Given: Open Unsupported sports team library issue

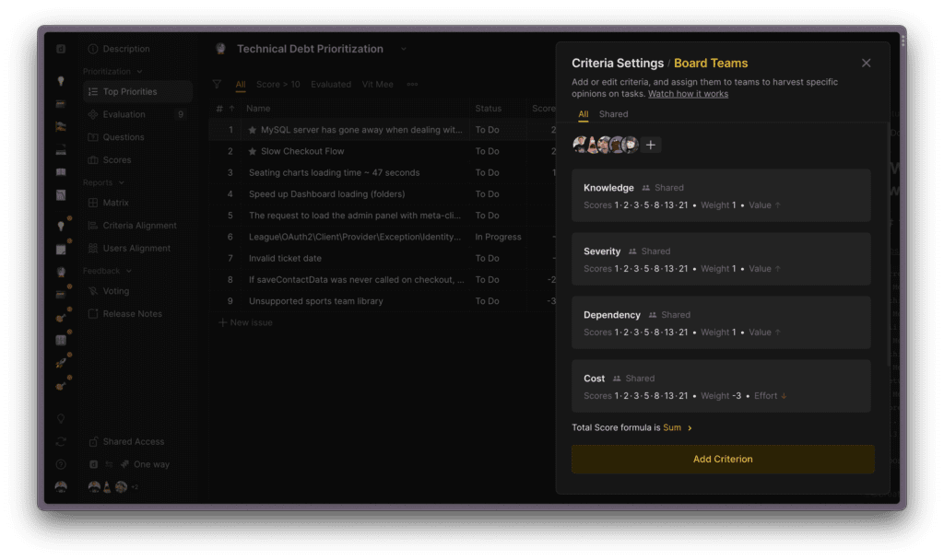Looking at the screenshot, I should point(315,301).
